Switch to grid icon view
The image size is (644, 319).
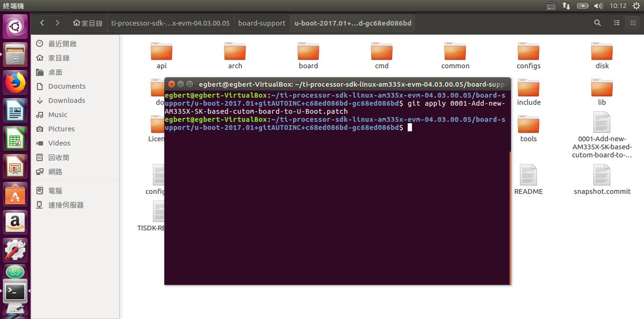pos(633,23)
